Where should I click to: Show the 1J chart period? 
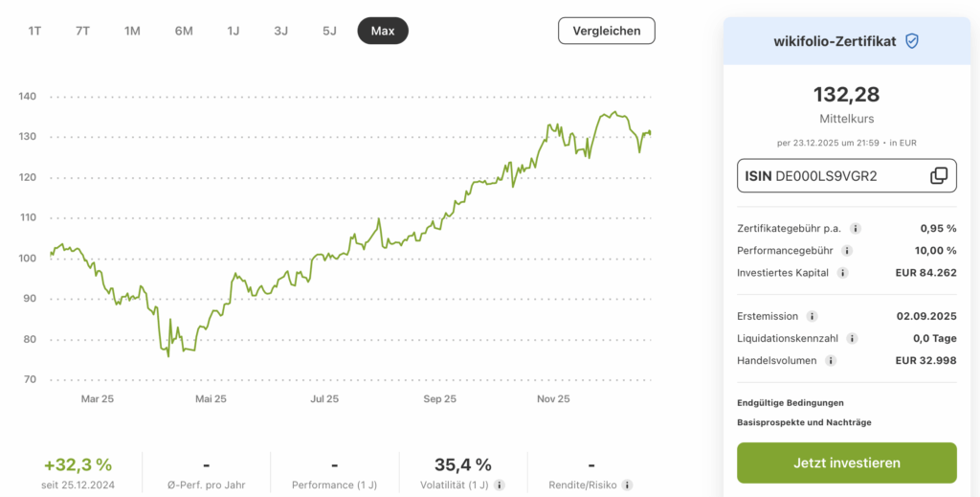tap(234, 31)
